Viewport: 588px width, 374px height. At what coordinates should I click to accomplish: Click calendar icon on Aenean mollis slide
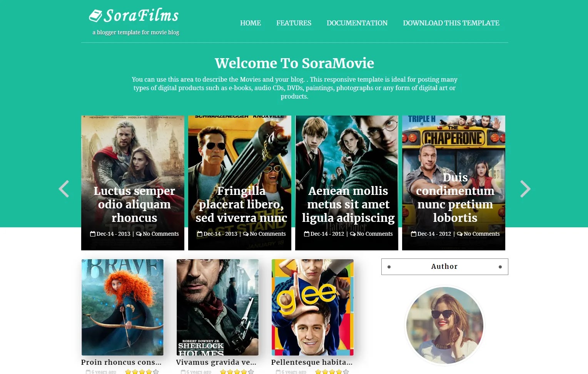[307, 234]
